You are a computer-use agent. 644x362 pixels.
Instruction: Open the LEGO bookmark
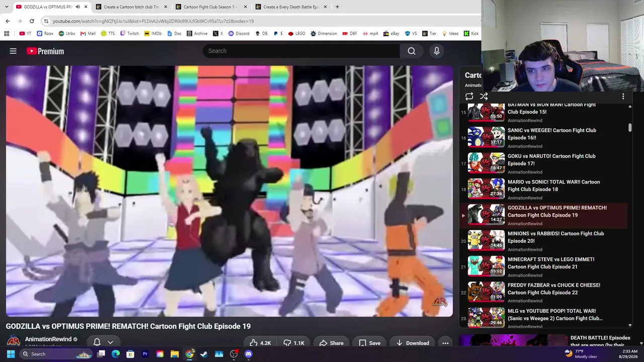point(296,34)
